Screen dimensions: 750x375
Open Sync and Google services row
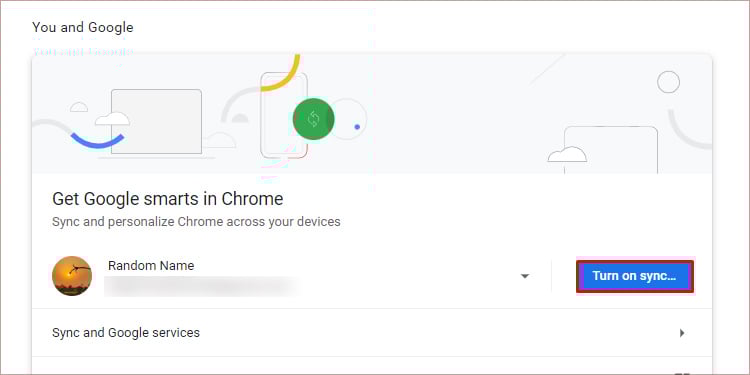372,332
